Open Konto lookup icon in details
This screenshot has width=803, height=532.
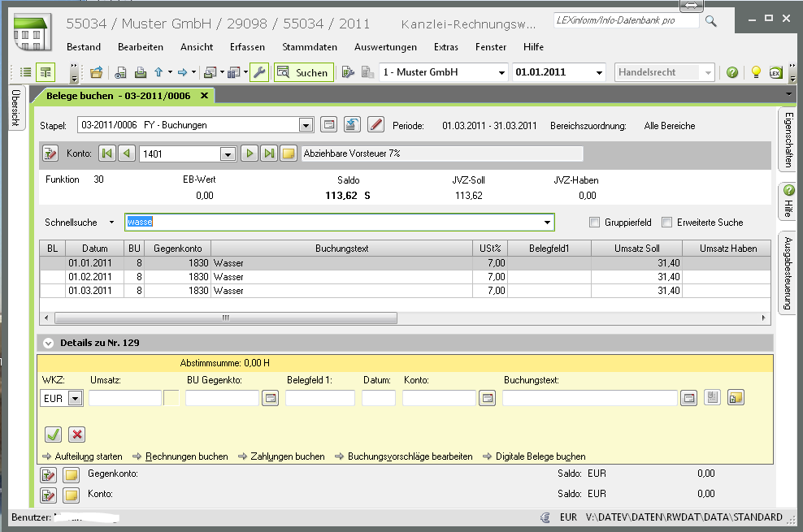tap(487, 398)
